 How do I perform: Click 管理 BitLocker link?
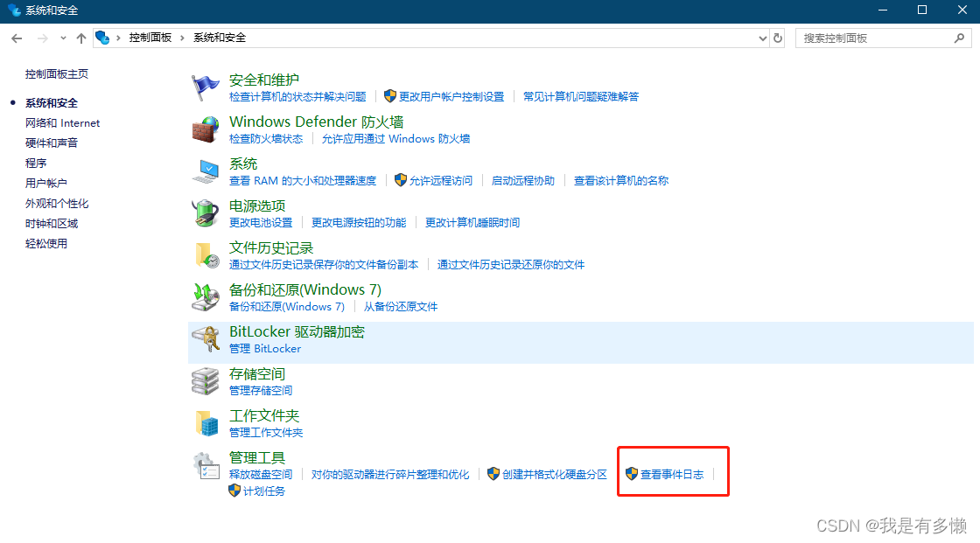click(265, 349)
